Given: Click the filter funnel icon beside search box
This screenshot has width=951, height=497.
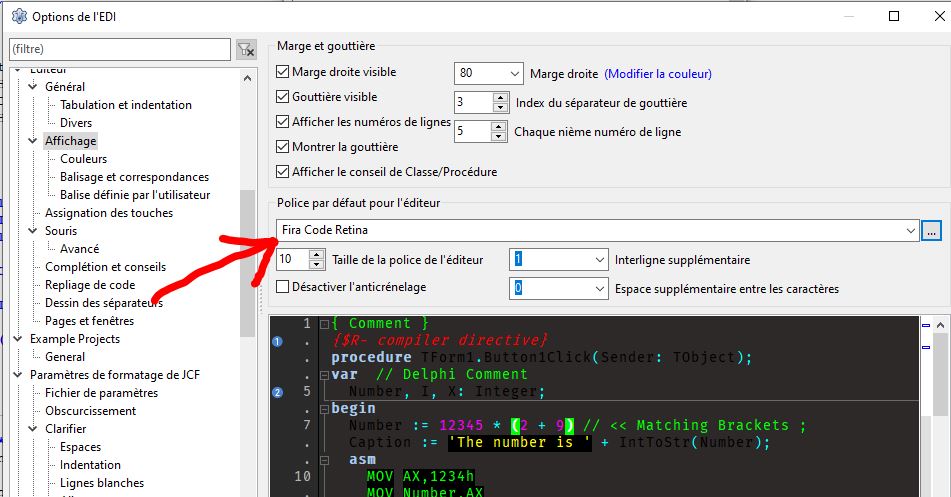Looking at the screenshot, I should coord(245,49).
